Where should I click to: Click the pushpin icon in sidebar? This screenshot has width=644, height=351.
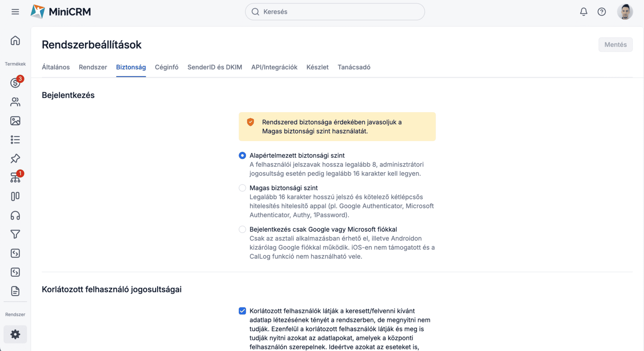pos(15,159)
